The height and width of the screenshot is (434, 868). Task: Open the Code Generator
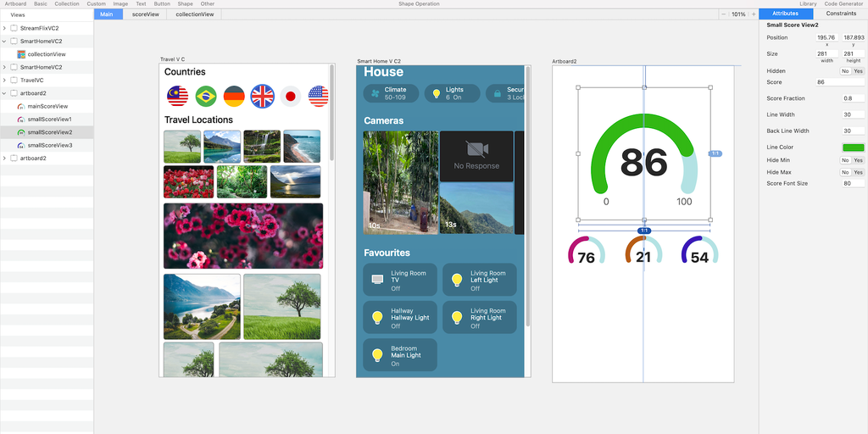(x=843, y=4)
